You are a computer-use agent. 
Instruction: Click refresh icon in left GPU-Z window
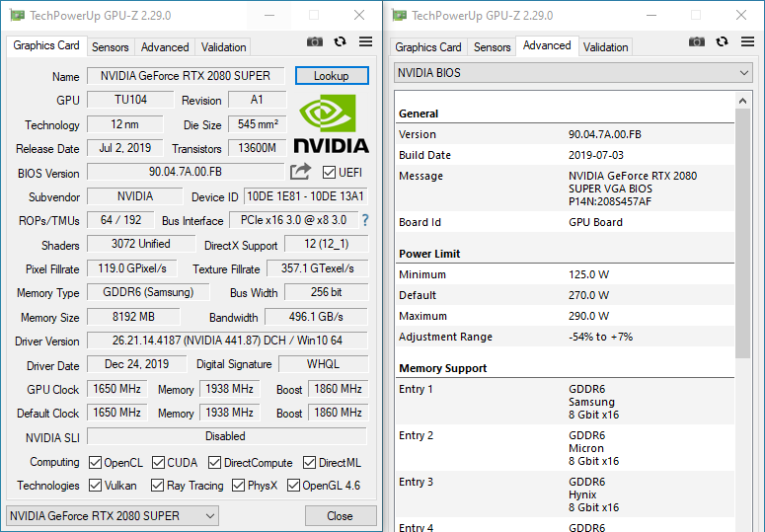click(340, 41)
